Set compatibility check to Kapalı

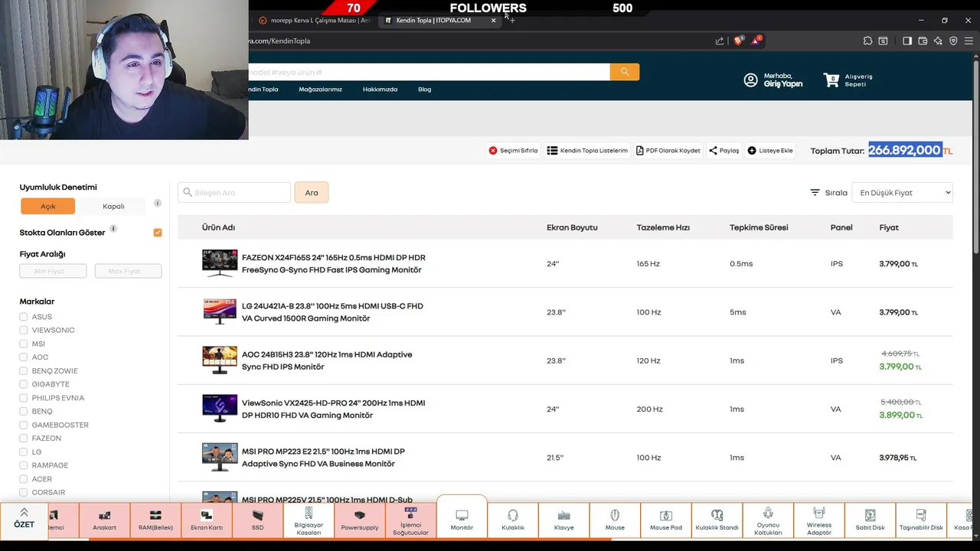(113, 206)
